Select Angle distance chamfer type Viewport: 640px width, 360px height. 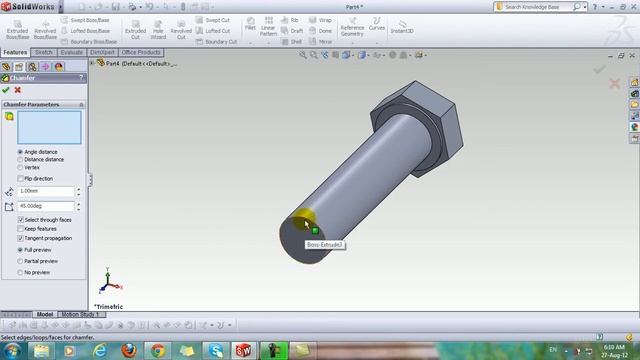(20, 152)
